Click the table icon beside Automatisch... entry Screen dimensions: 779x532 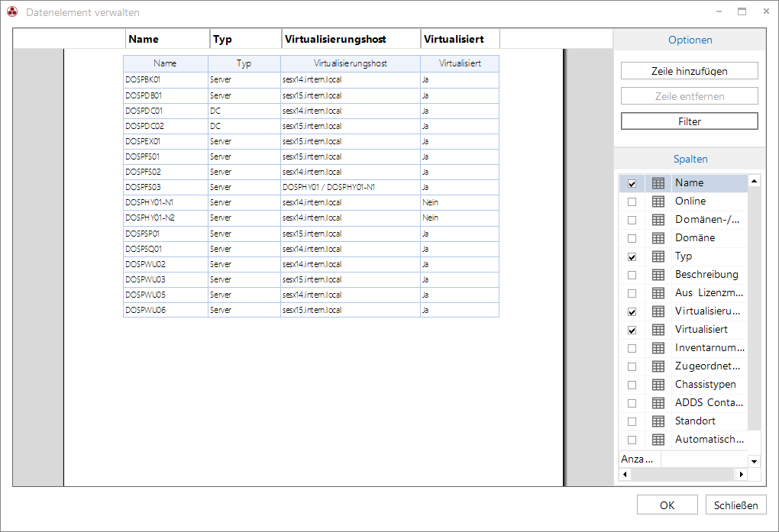(658, 440)
